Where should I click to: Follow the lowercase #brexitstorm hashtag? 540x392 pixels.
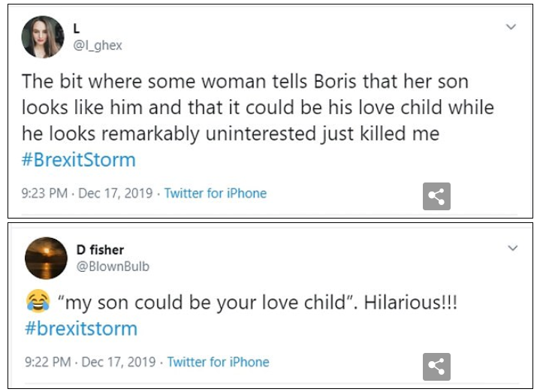[80, 328]
